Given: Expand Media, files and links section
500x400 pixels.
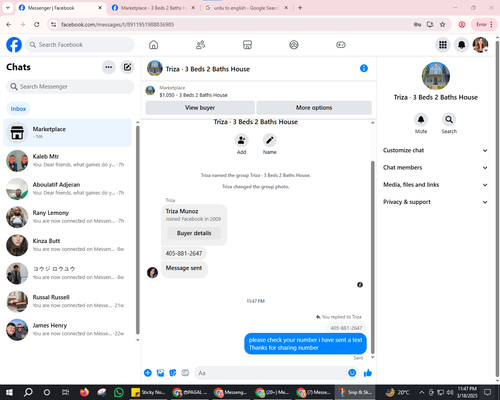Looking at the screenshot, I should coord(435,185).
